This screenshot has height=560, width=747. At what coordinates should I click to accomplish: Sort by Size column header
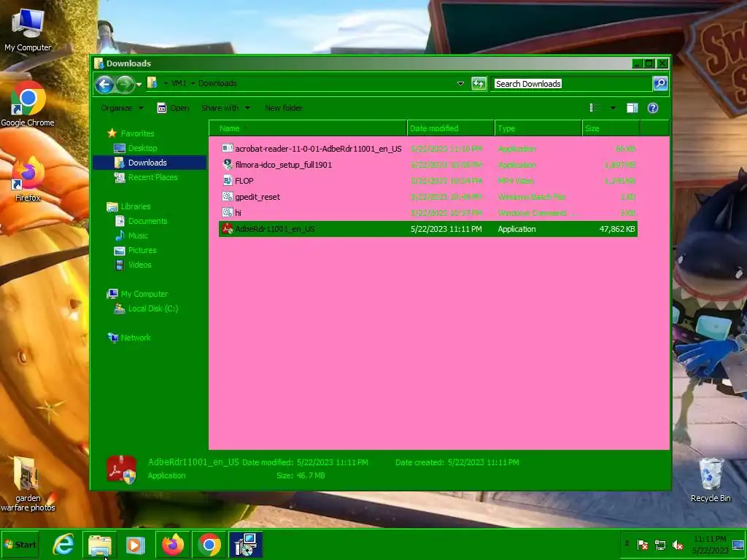611,128
